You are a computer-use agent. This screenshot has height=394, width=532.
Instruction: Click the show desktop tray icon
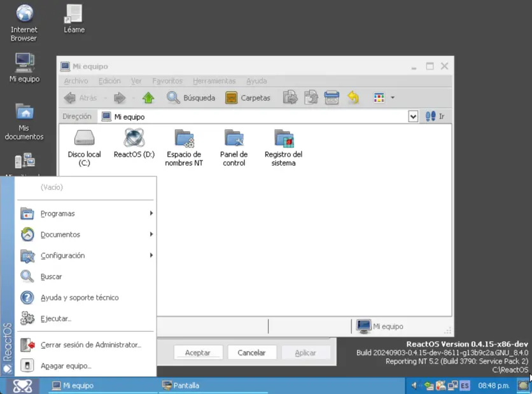[523, 386]
